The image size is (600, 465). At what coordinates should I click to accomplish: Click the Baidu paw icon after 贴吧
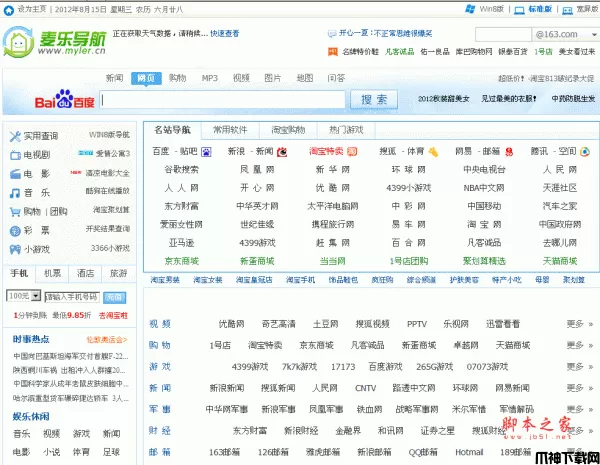(x=206, y=152)
